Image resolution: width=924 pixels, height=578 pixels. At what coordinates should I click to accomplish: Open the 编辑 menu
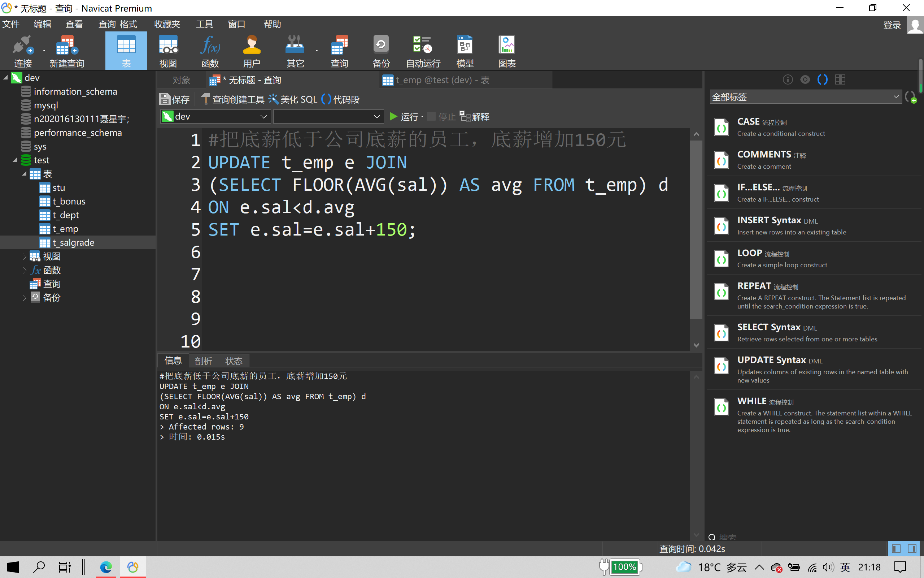pyautogui.click(x=42, y=24)
